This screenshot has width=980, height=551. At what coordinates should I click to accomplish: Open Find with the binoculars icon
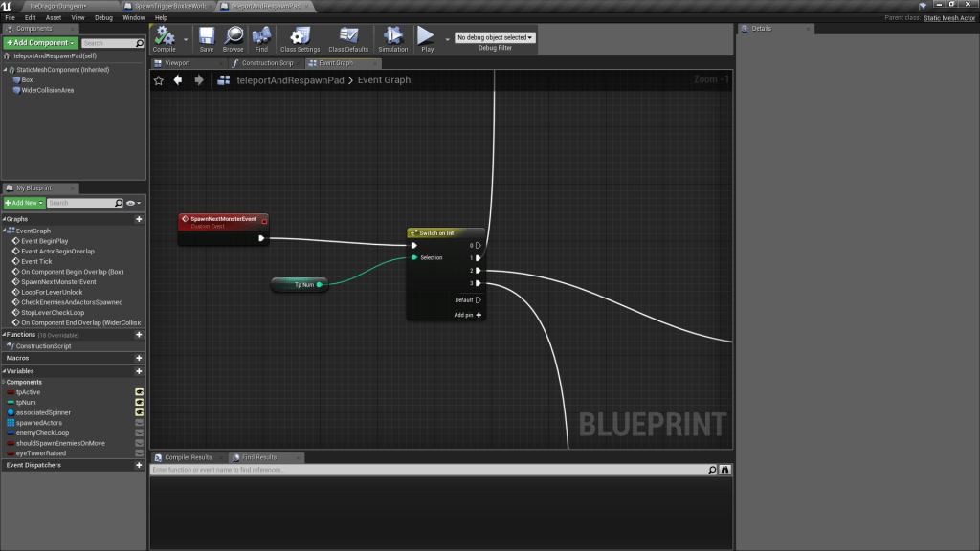coord(261,36)
